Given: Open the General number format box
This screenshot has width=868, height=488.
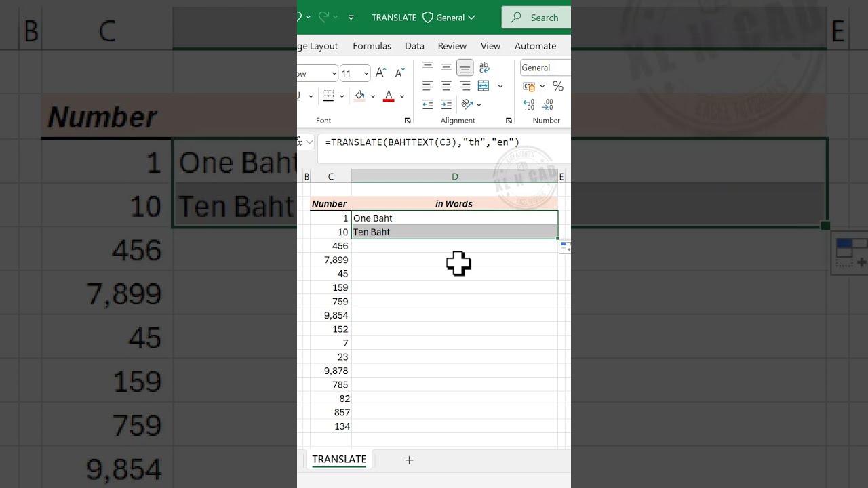Looking at the screenshot, I should (x=545, y=68).
